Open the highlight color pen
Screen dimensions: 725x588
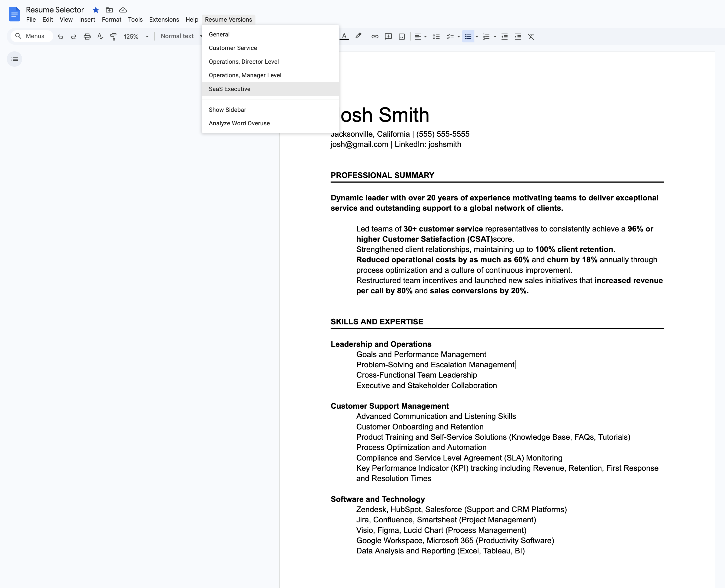click(358, 36)
